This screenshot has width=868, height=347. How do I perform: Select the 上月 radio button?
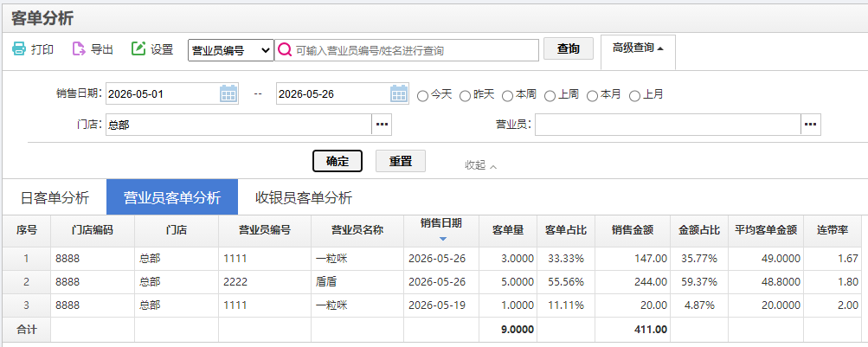[634, 96]
